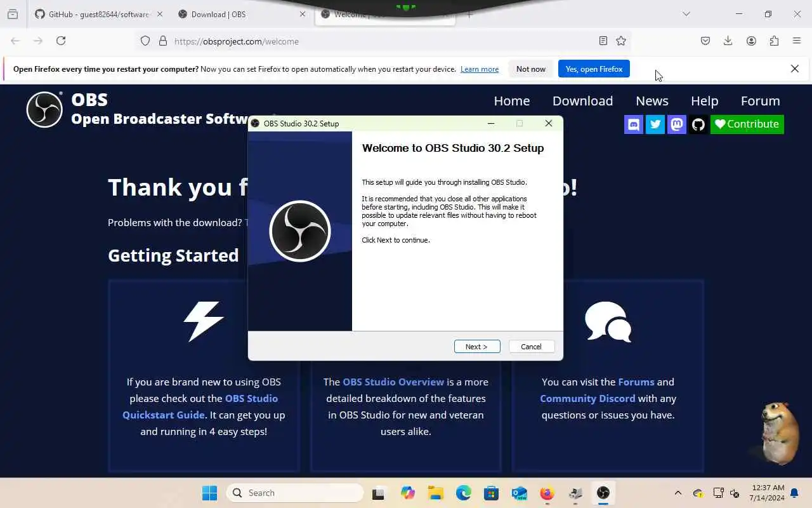
Task: Close the OBS Studio Setup dialog
Action: (549, 123)
